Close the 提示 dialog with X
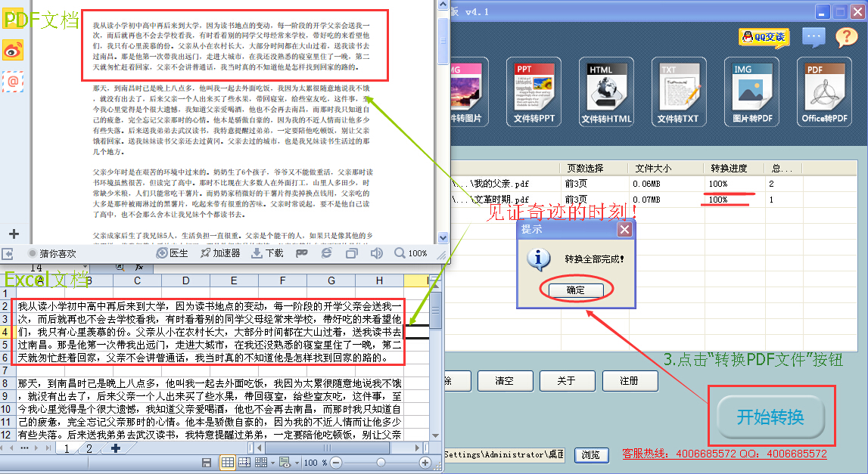 pyautogui.click(x=624, y=229)
